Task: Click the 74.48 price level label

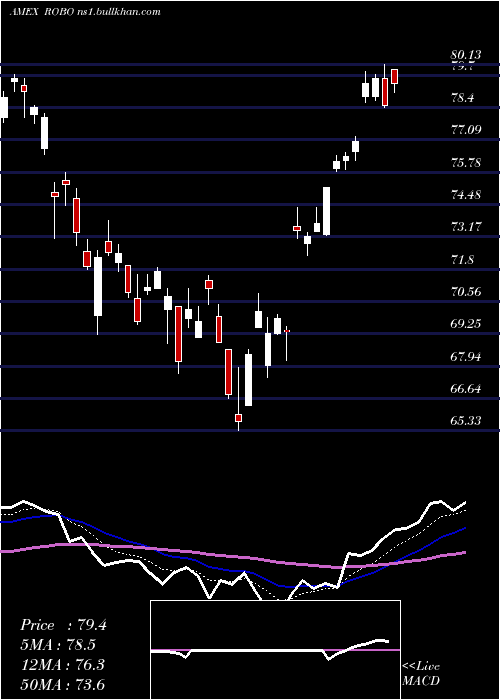Action: [x=466, y=195]
